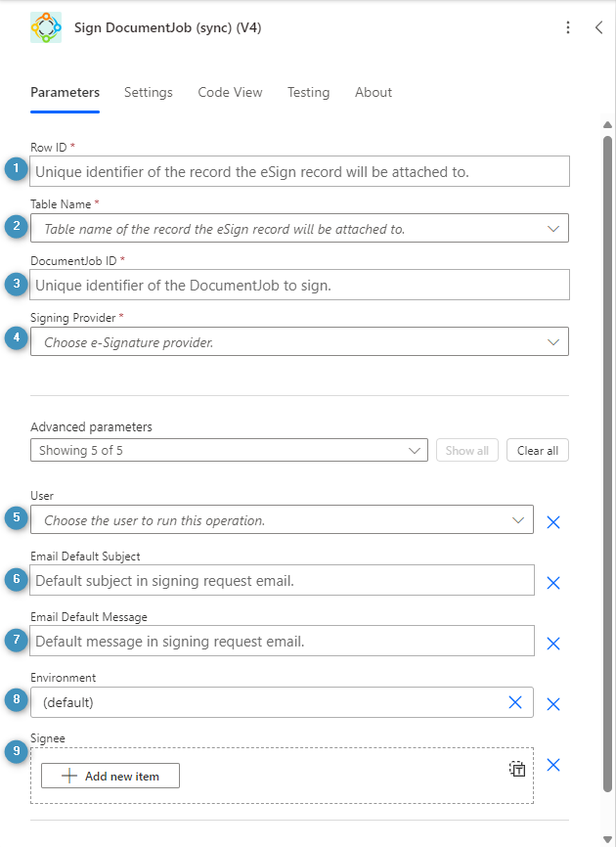The width and height of the screenshot is (616, 847).
Task: Go to the Testing tab
Action: (308, 92)
